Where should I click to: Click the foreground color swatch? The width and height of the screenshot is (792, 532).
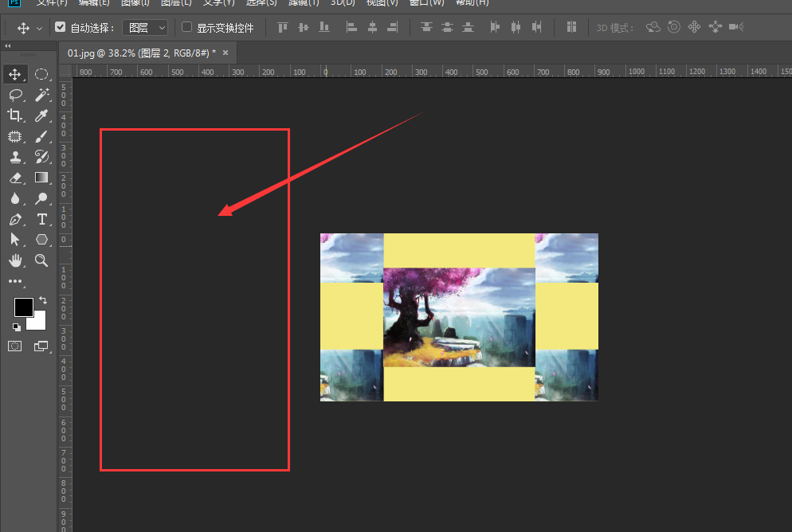pyautogui.click(x=23, y=307)
